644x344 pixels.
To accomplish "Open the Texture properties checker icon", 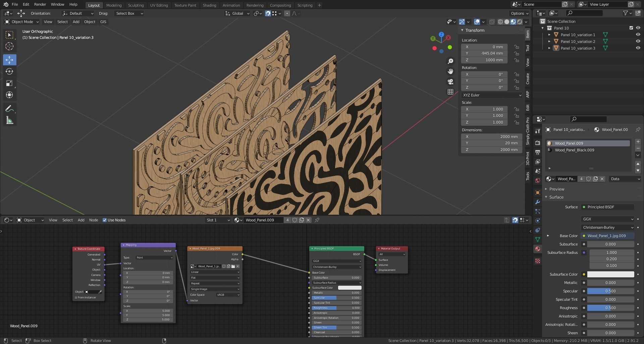I will [538, 261].
